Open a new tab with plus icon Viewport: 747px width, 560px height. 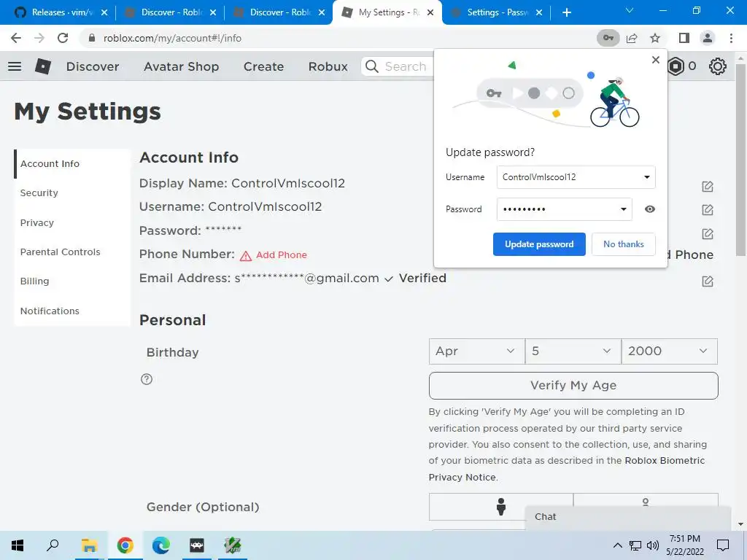(566, 12)
